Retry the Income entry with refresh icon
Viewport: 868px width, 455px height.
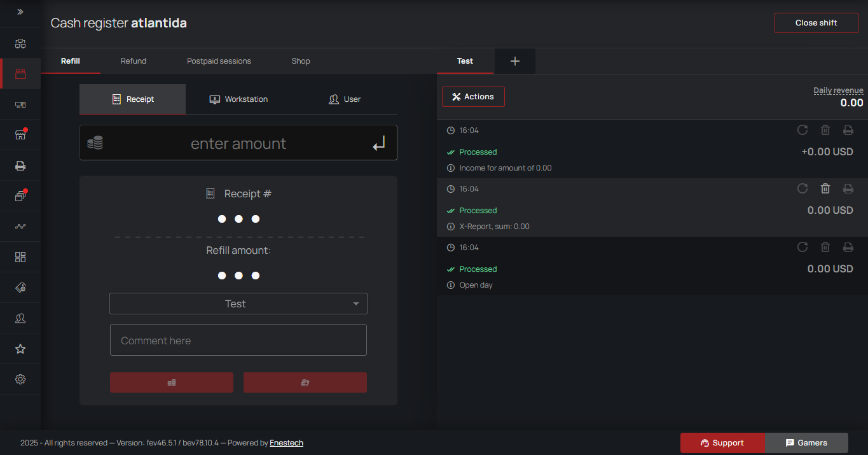coord(803,130)
